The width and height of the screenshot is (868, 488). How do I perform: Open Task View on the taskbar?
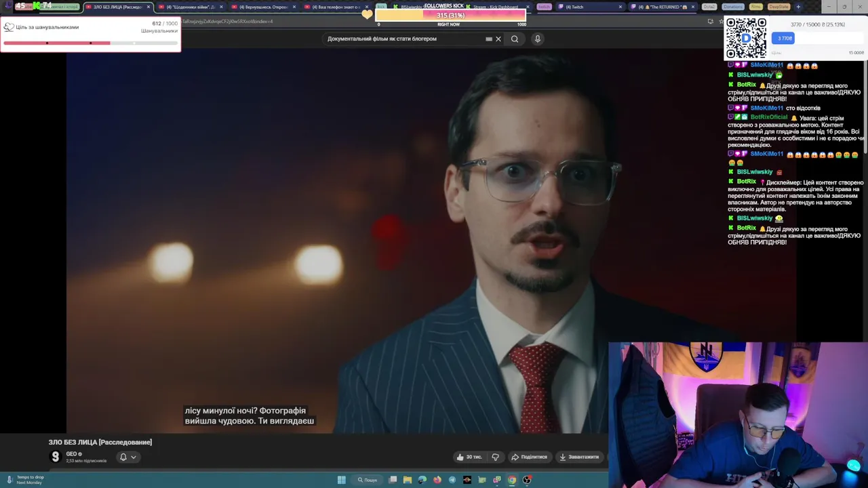393,480
